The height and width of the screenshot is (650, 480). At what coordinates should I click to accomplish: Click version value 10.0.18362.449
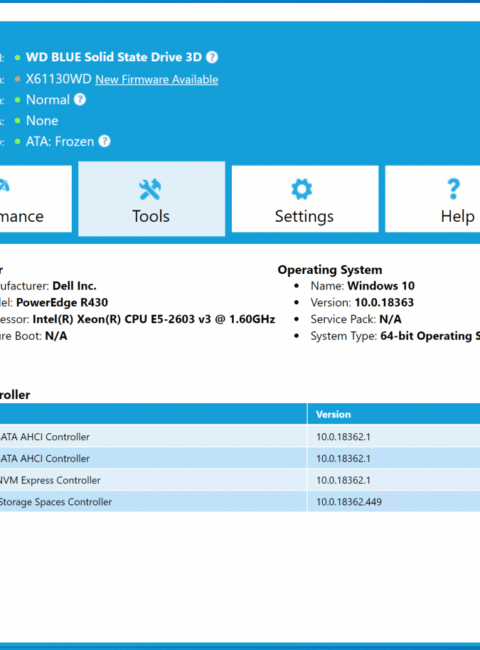coord(349,502)
